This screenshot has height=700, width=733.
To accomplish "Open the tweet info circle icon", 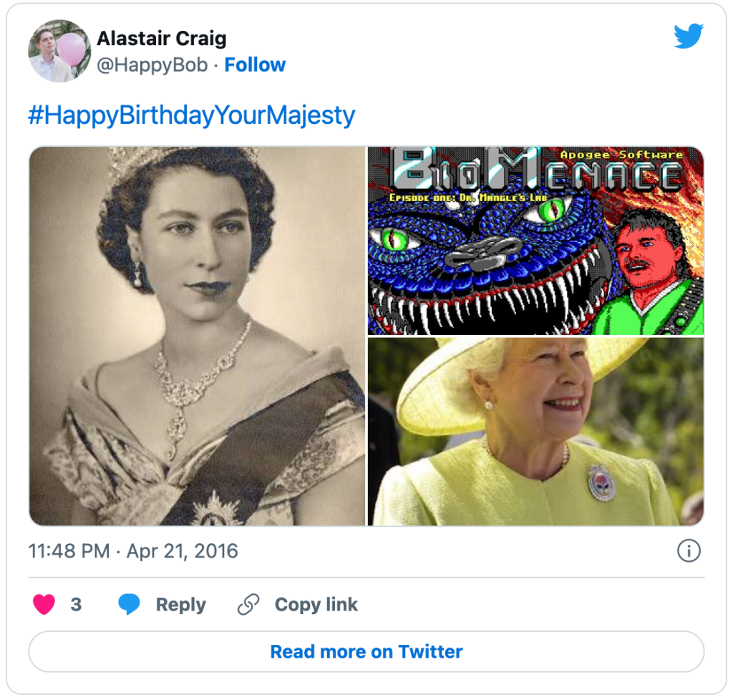I will (689, 550).
